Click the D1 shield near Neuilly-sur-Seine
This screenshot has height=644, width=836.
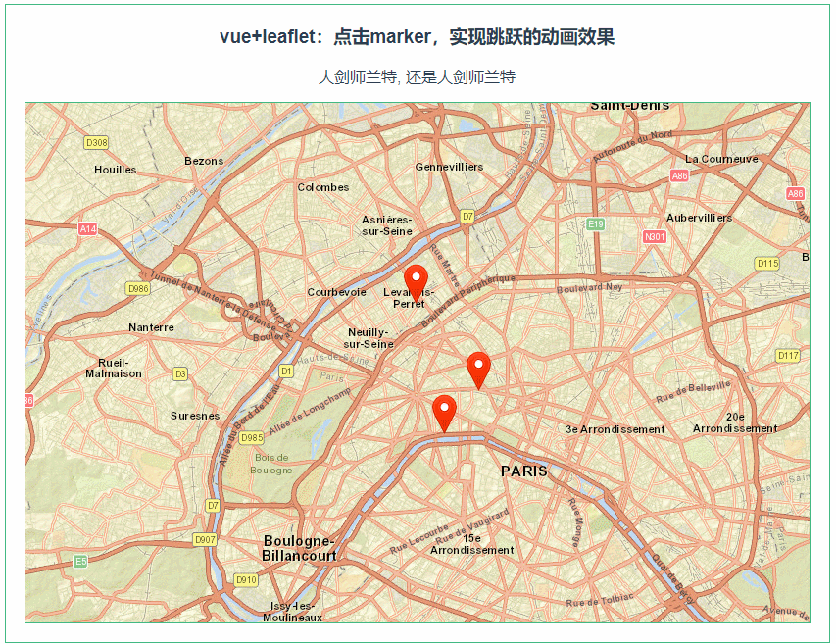[285, 372]
